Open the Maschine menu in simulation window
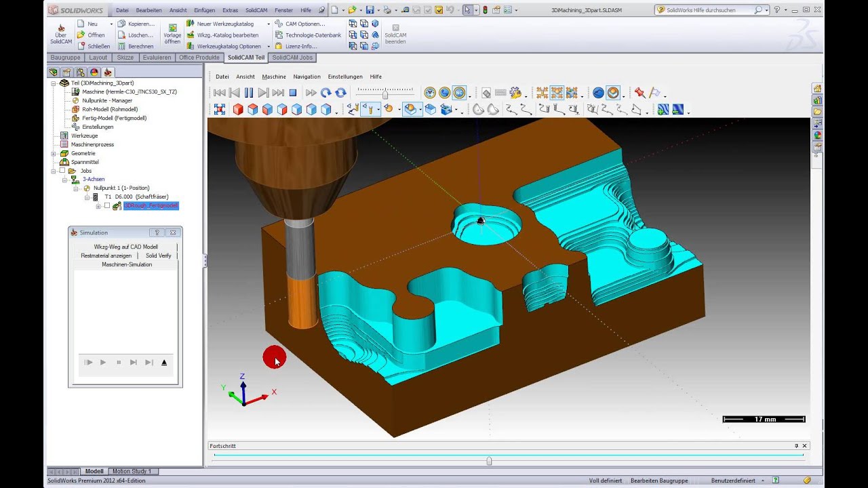The image size is (868, 488). point(274,77)
